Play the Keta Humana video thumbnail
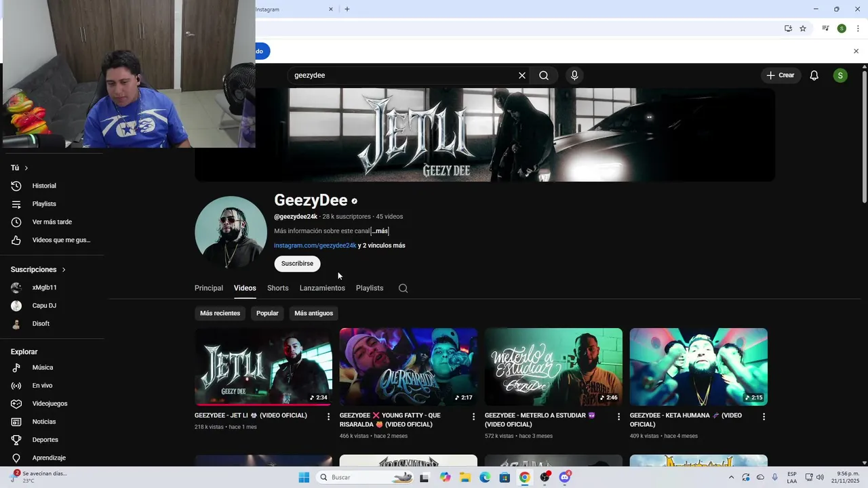Image resolution: width=868 pixels, height=488 pixels. [698, 367]
